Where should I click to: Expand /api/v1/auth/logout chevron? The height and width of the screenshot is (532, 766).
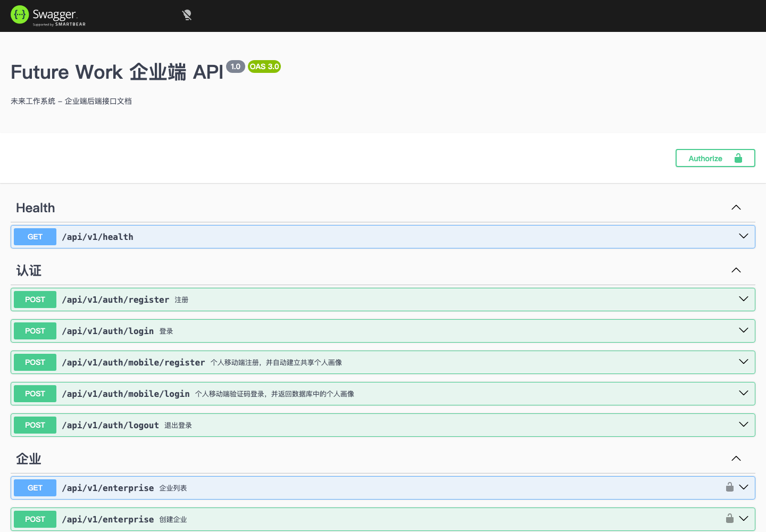pyautogui.click(x=744, y=425)
